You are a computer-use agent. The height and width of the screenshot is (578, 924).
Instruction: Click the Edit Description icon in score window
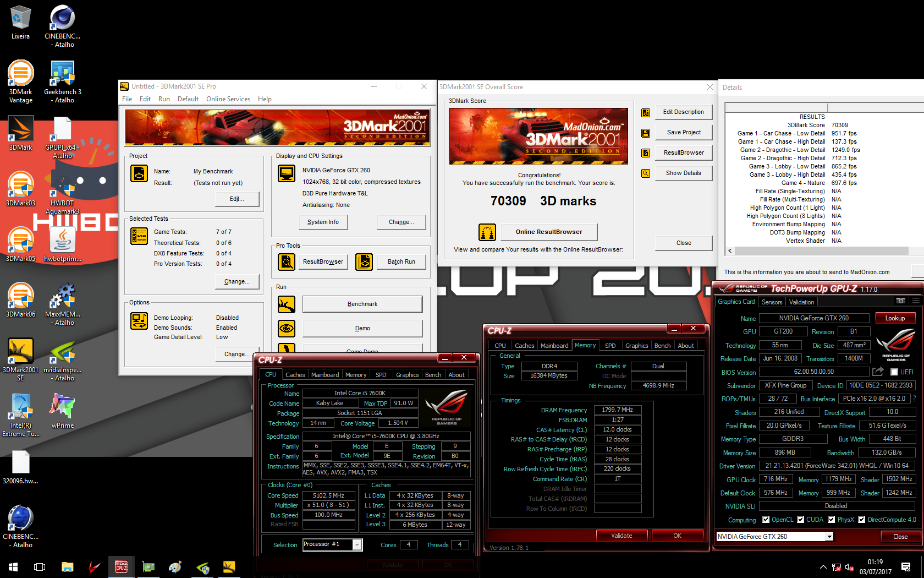click(x=646, y=112)
